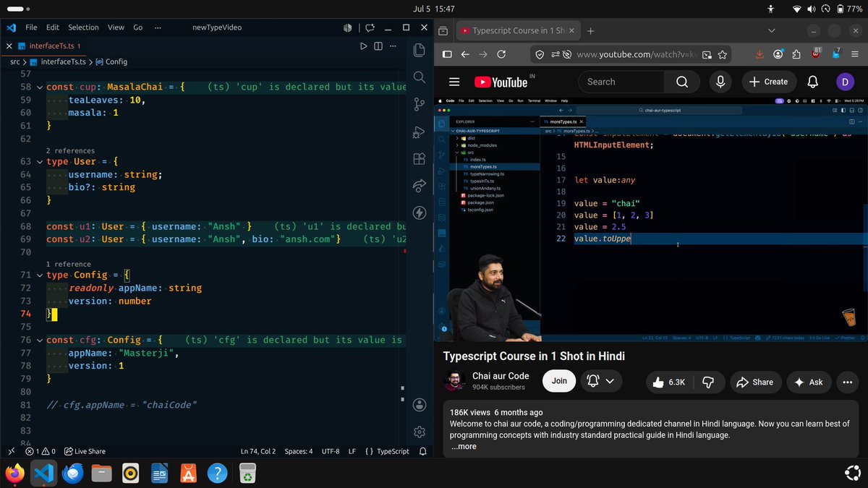This screenshot has width=868, height=488.
Task: Click the YouTube search magnifier button
Action: [x=681, y=82]
